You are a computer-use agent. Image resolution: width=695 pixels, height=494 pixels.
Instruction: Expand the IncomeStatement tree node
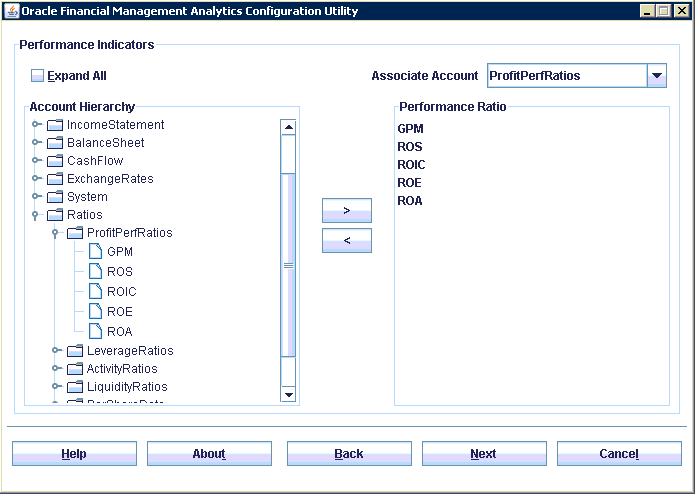point(36,124)
